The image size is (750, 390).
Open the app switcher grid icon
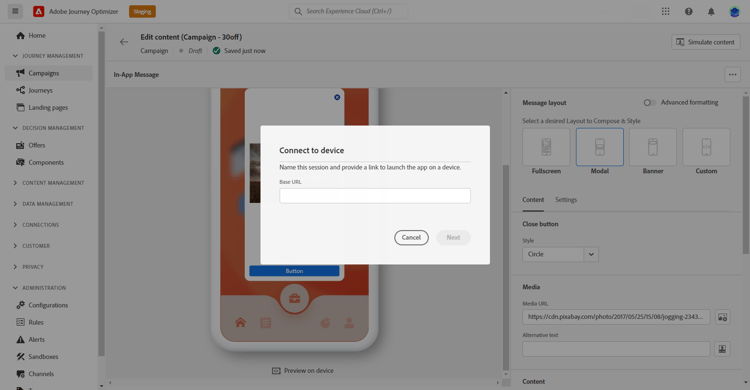click(665, 11)
